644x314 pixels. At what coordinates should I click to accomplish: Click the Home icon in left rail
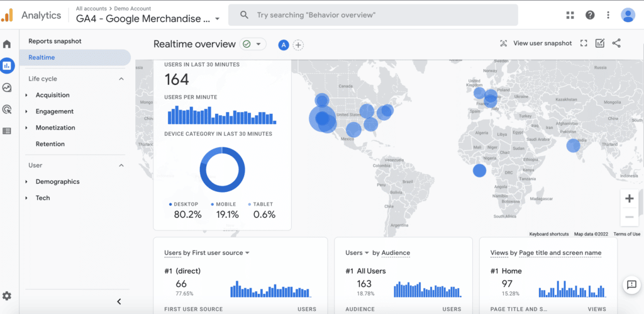(7, 44)
